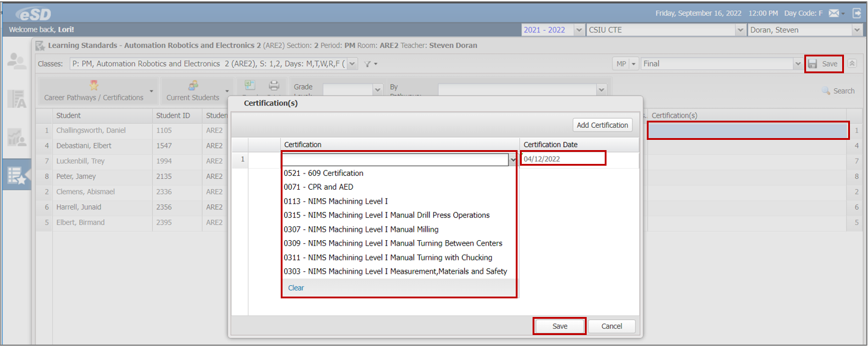Viewport: 868px width, 347px height.
Task: Click the Learning Standards title icon
Action: (40, 45)
